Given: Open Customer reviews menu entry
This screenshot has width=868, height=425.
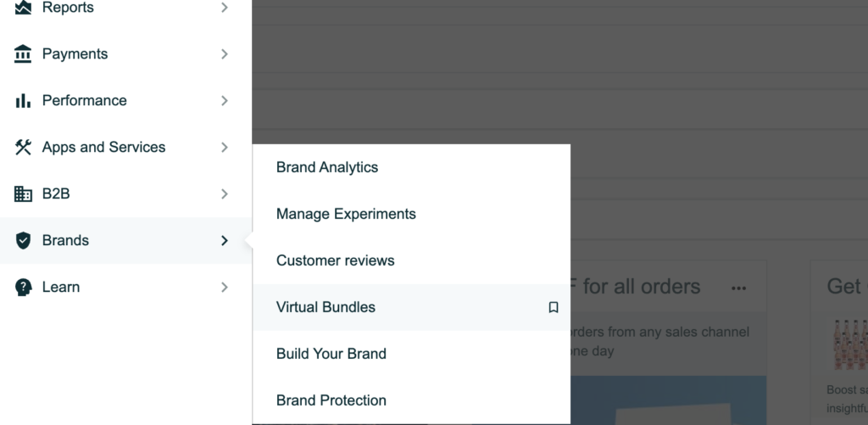Looking at the screenshot, I should (336, 260).
